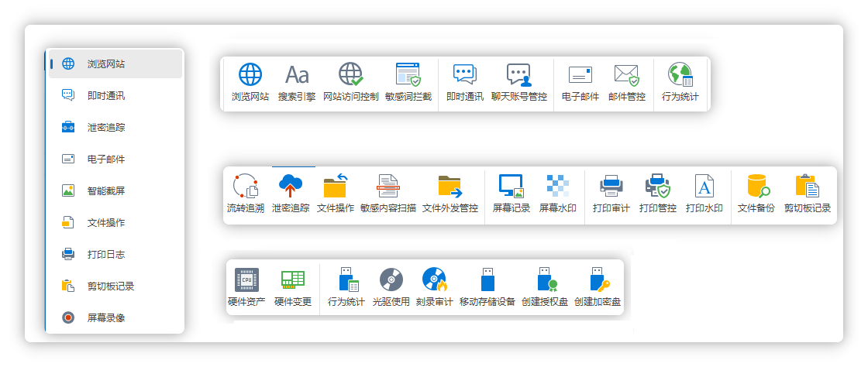Select 屏幕录像 sidebar entry
Screen dimensions: 868x367
tap(106, 317)
